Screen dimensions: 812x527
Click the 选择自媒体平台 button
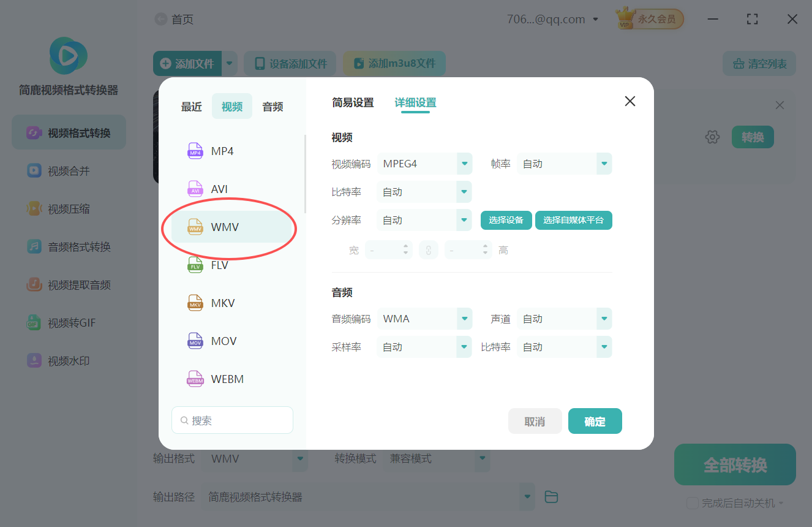click(x=573, y=220)
